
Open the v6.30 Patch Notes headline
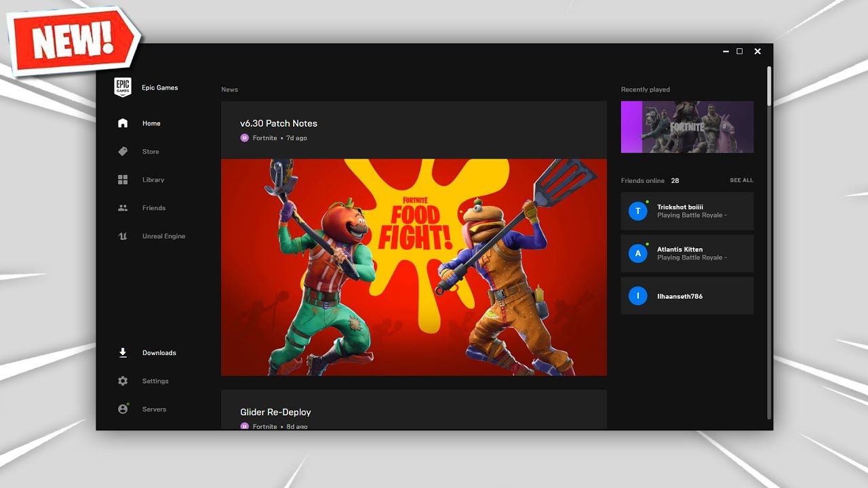pos(279,123)
